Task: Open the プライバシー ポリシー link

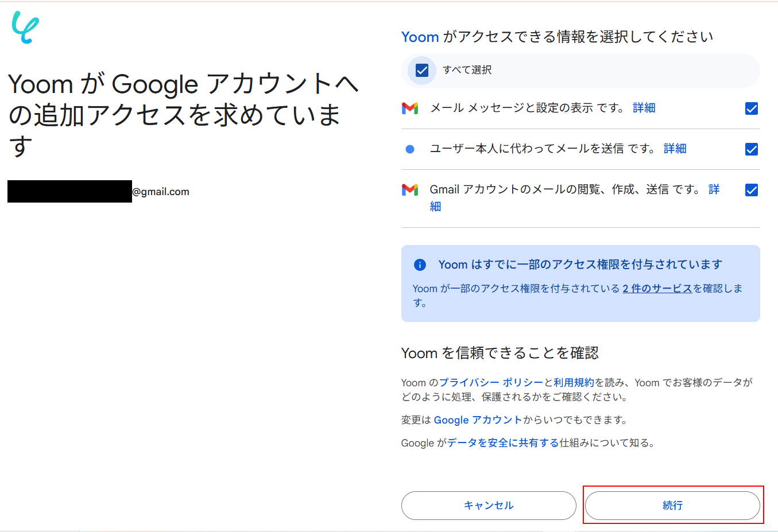Action: pyautogui.click(x=491, y=383)
